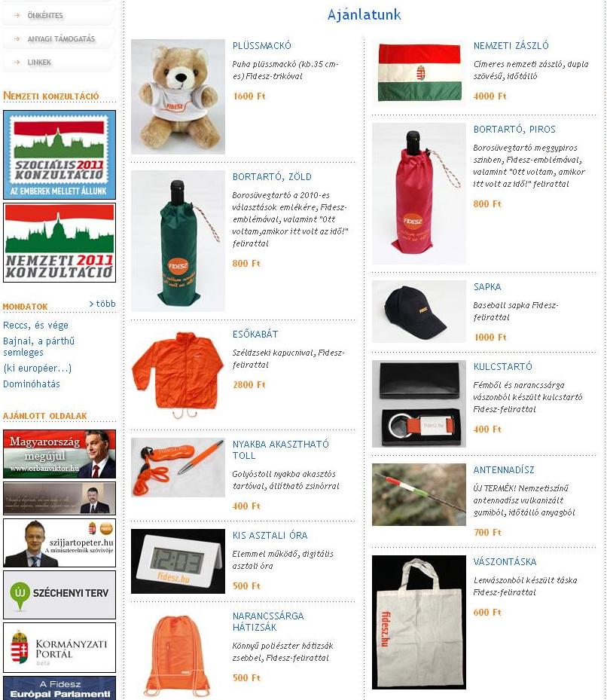Open the 'Dominóhatás' quote link
This screenshot has width=607, height=700.
(x=31, y=384)
